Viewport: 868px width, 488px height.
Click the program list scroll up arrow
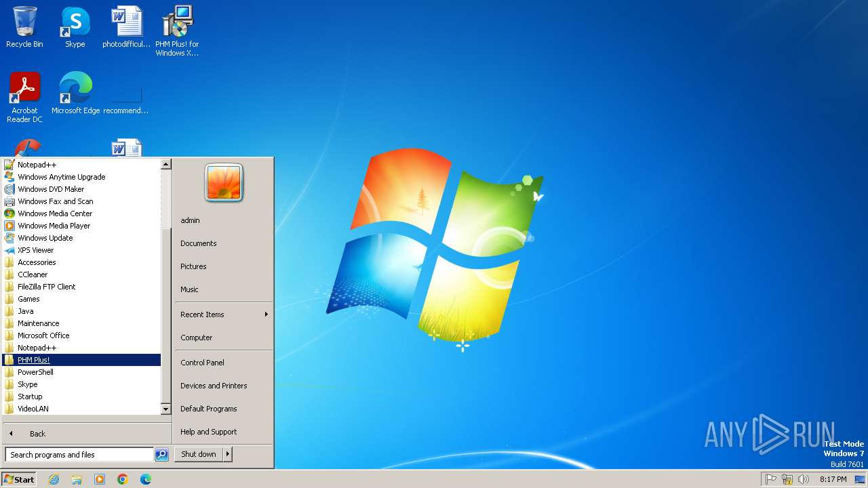[165, 164]
